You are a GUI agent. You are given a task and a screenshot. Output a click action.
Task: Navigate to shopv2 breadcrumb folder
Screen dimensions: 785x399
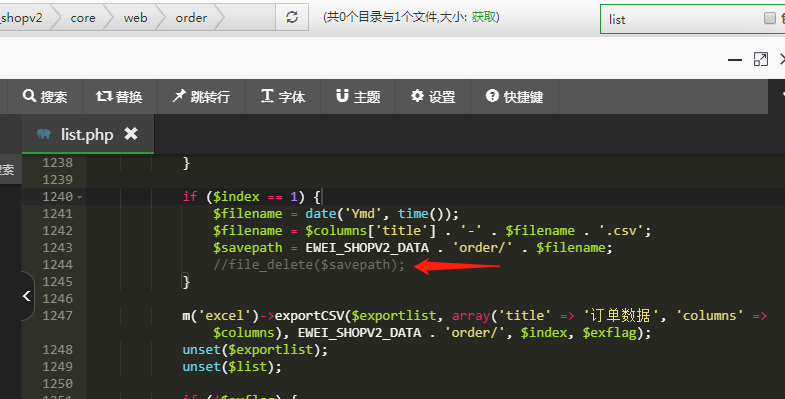22,18
